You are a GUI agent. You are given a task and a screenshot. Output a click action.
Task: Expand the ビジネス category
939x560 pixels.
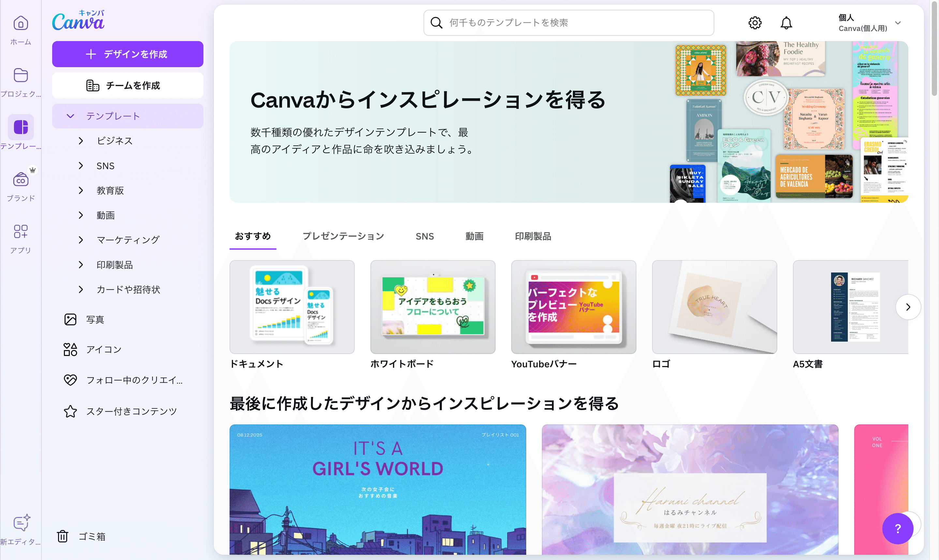click(81, 141)
